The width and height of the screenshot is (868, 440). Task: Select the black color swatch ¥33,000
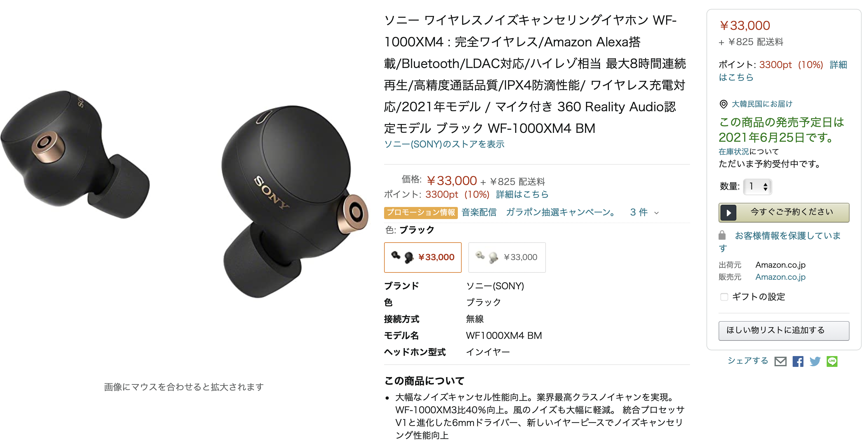coord(423,258)
